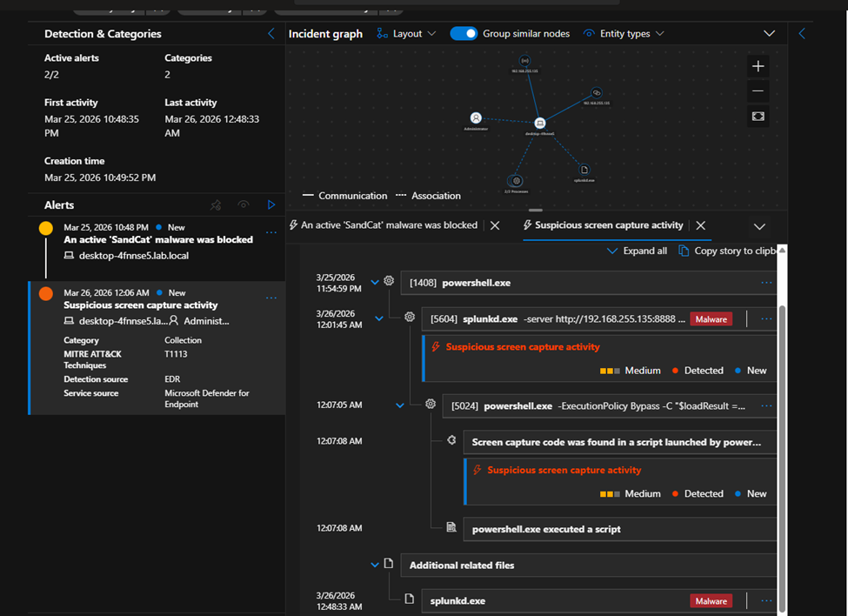Open the [1408] powershell.exe process row
Viewport: 848px width, 616px height.
pos(589,283)
